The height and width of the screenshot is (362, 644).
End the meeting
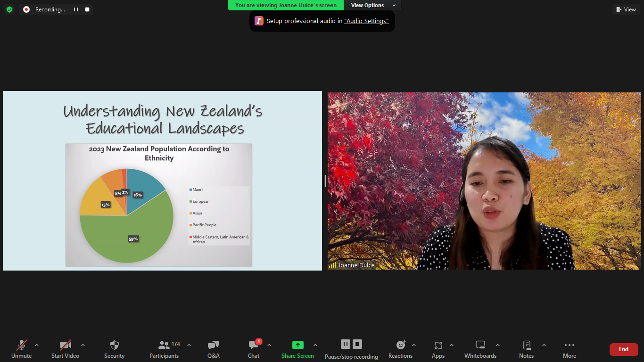click(x=623, y=349)
